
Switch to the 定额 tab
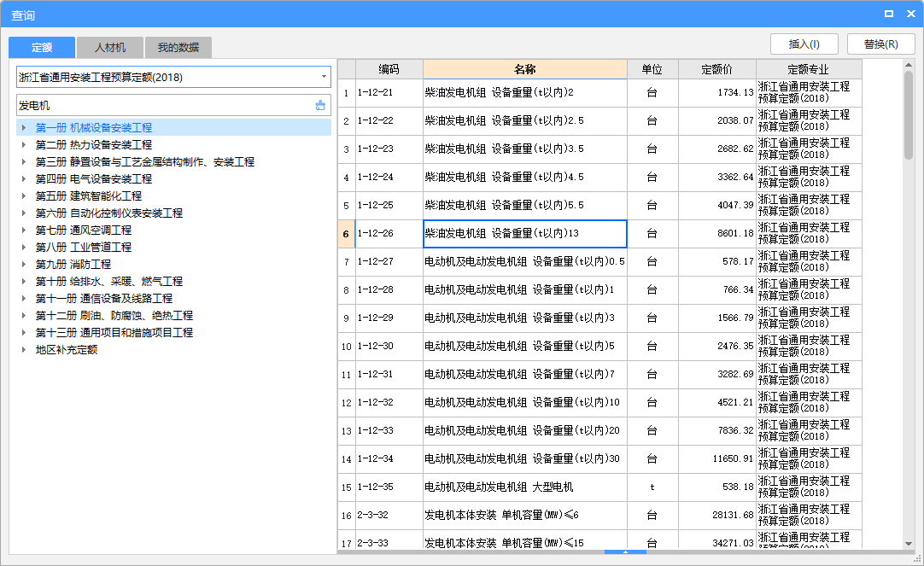tap(42, 47)
